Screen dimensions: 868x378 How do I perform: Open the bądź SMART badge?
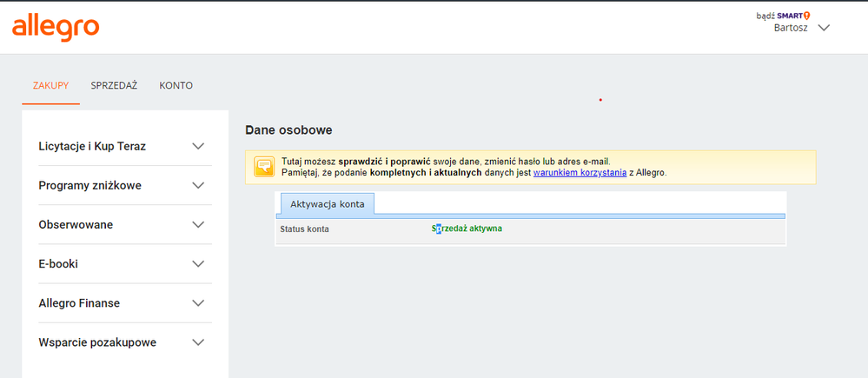point(783,16)
